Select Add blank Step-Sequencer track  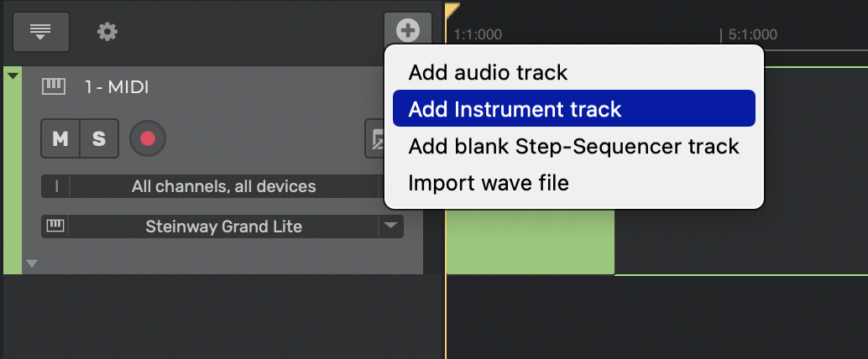[x=574, y=146]
